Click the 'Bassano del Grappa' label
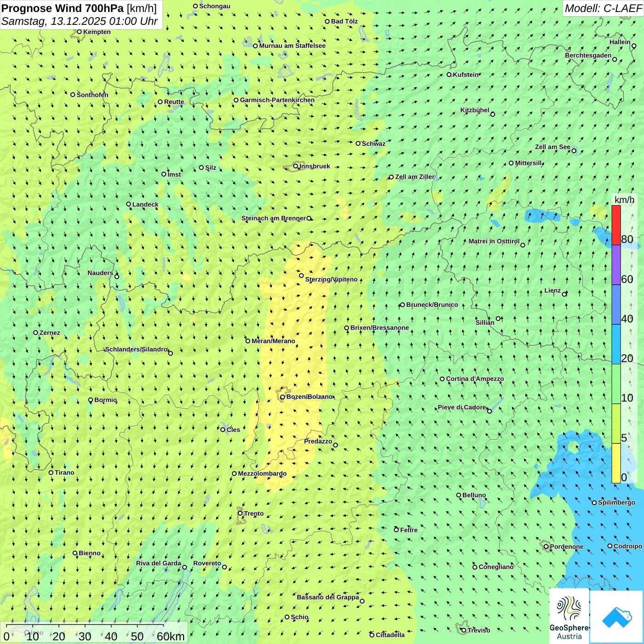644x644 pixels. [x=328, y=597]
